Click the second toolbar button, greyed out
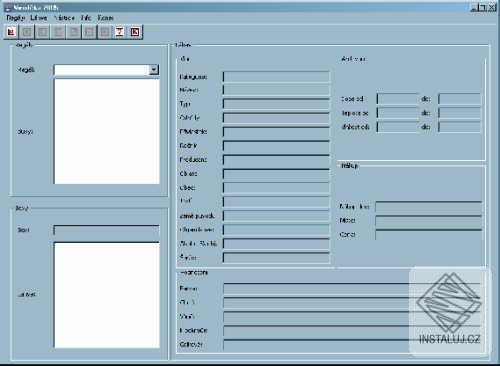The image size is (500, 366). point(27,32)
